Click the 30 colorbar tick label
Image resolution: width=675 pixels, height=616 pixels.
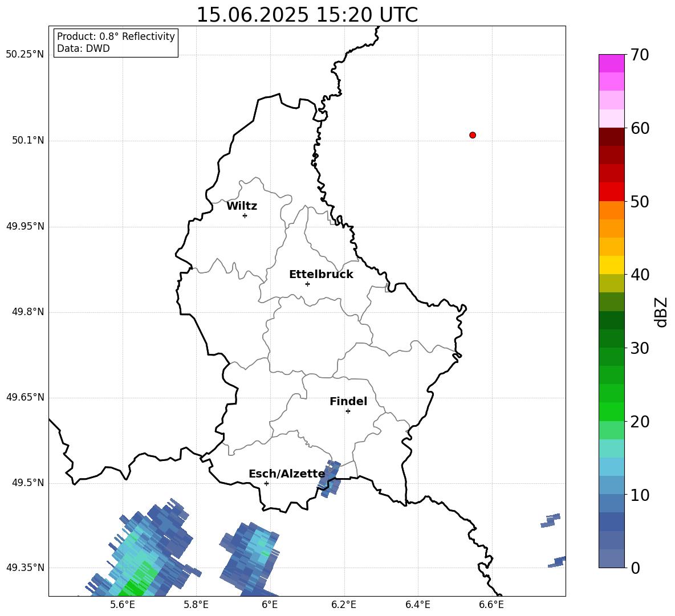pos(640,348)
